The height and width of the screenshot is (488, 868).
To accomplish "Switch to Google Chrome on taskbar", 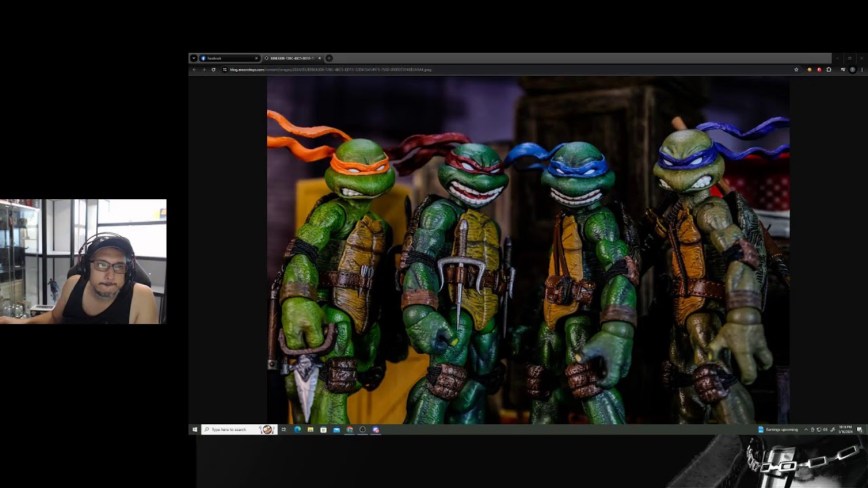I will (349, 430).
